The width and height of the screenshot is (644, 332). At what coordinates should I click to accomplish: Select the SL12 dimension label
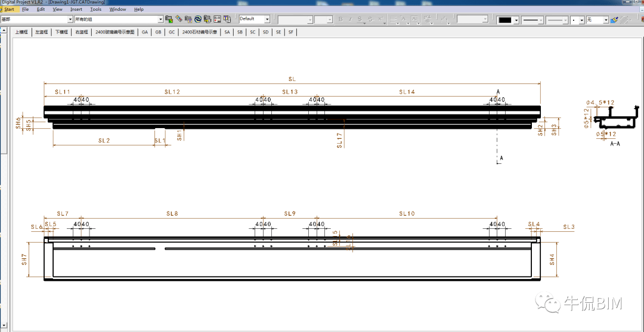coord(172,92)
